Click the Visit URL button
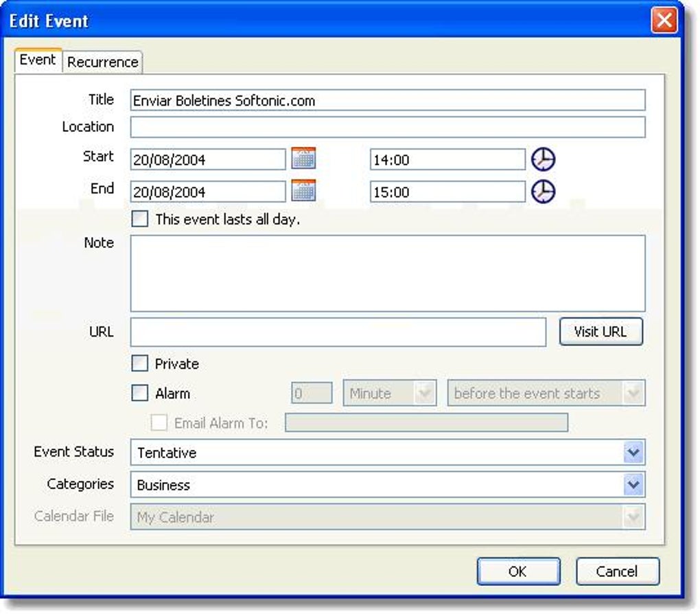The height and width of the screenshot is (614, 700). click(601, 332)
